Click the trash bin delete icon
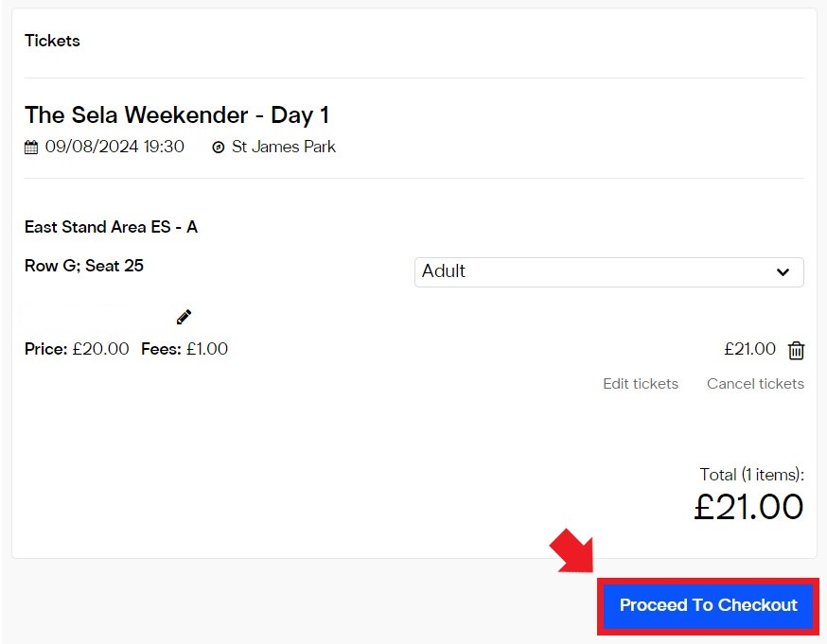 [797, 350]
